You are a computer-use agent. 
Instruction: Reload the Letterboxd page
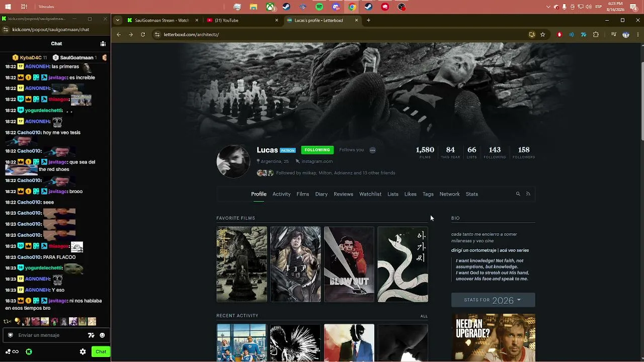pyautogui.click(x=143, y=35)
